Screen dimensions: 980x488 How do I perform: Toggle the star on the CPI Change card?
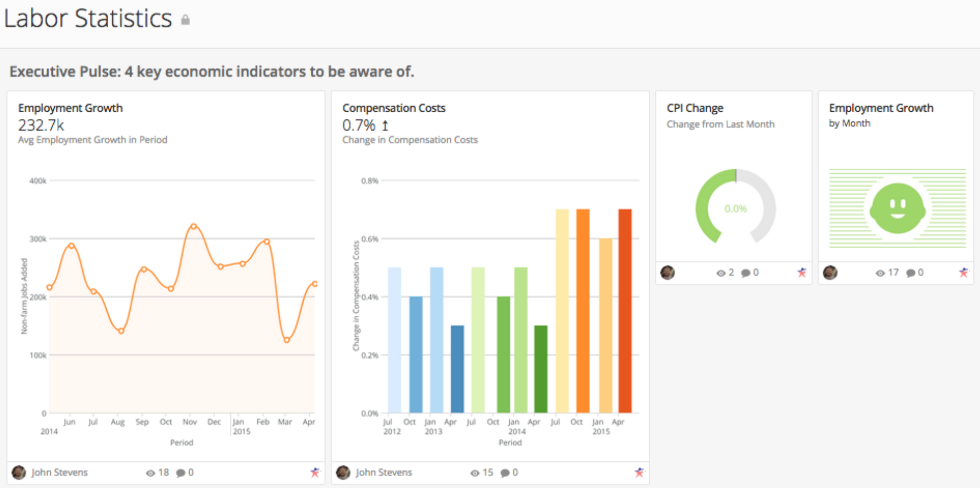coord(802,273)
